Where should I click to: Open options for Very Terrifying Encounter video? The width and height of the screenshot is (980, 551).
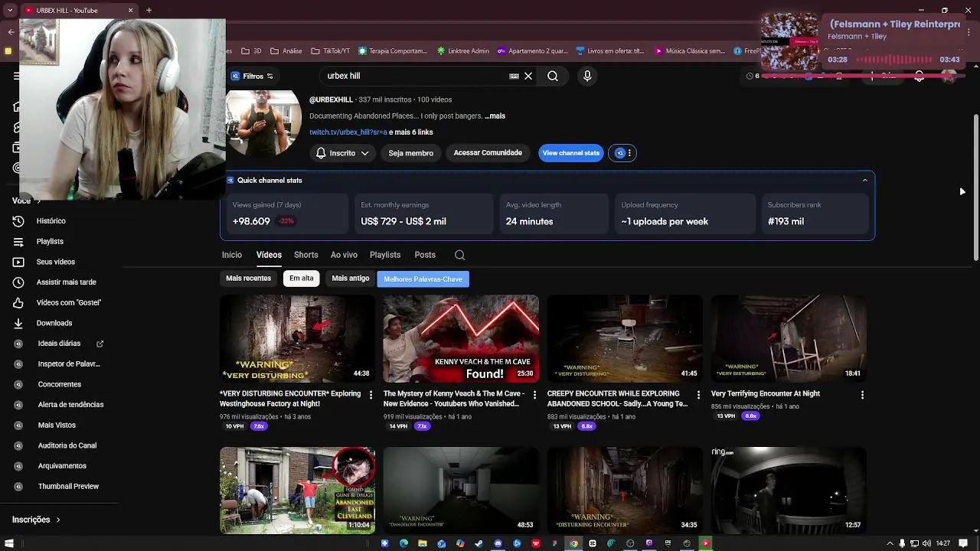[862, 395]
